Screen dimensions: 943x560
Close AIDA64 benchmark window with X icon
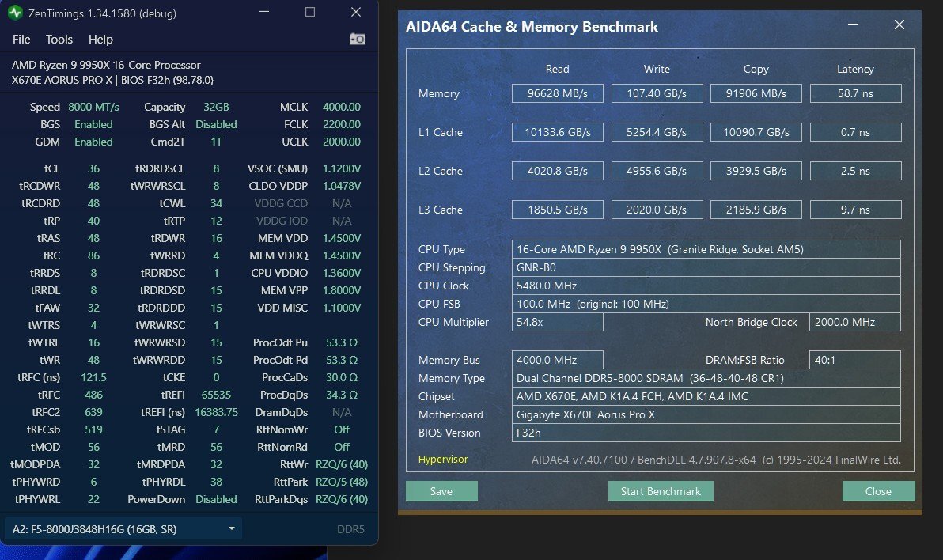click(899, 25)
